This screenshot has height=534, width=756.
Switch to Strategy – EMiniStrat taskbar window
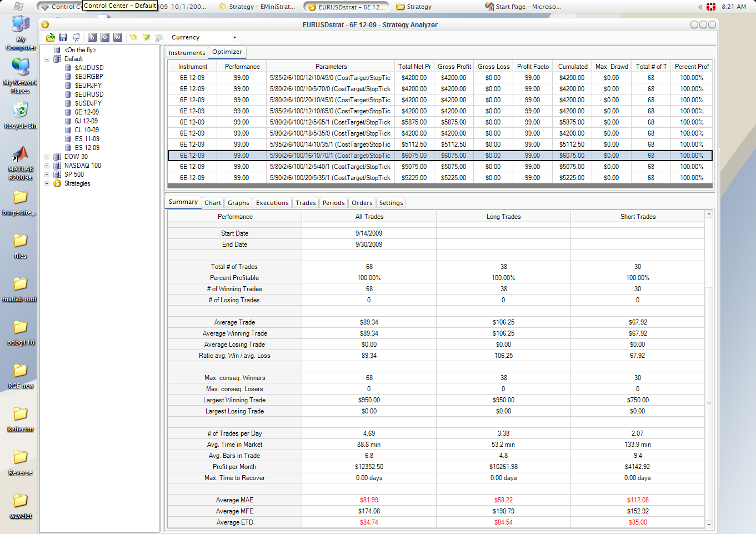tap(257, 7)
